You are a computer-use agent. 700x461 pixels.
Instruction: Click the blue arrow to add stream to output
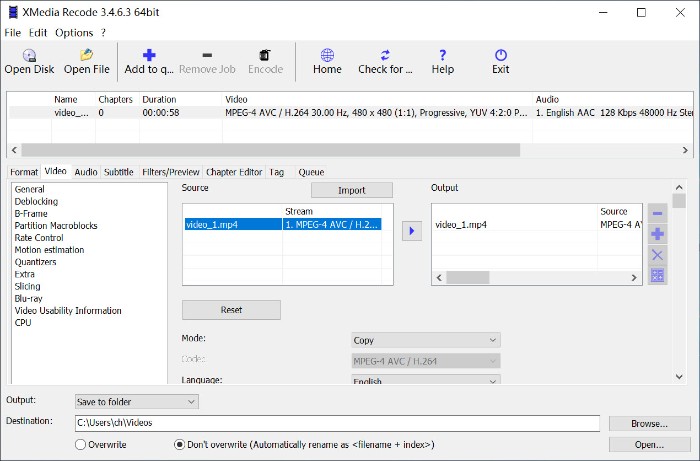[412, 231]
